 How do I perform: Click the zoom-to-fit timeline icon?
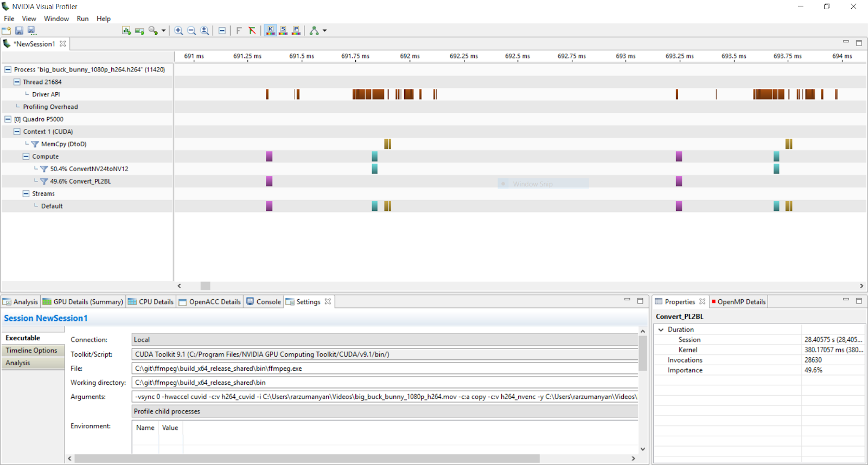coord(205,31)
